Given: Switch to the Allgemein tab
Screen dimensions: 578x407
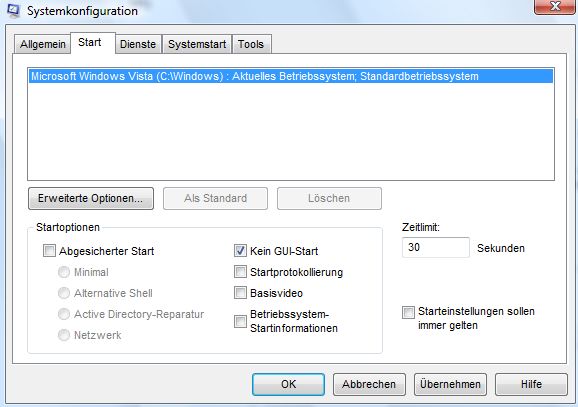Looking at the screenshot, I should tap(43, 44).
